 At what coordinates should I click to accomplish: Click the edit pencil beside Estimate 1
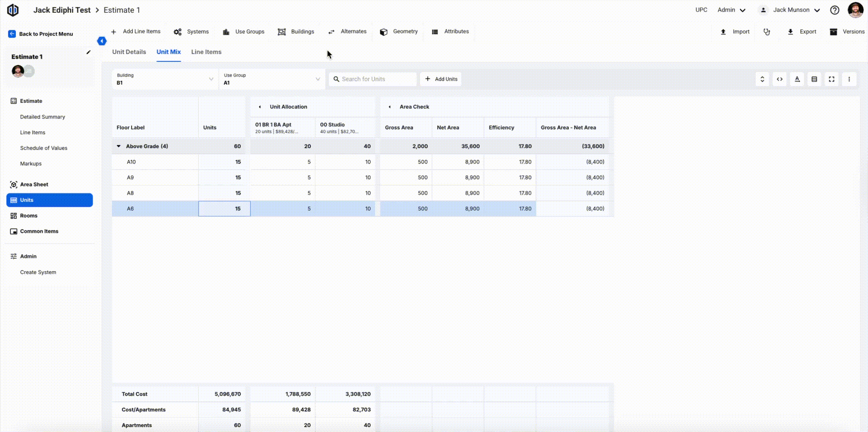pos(88,52)
